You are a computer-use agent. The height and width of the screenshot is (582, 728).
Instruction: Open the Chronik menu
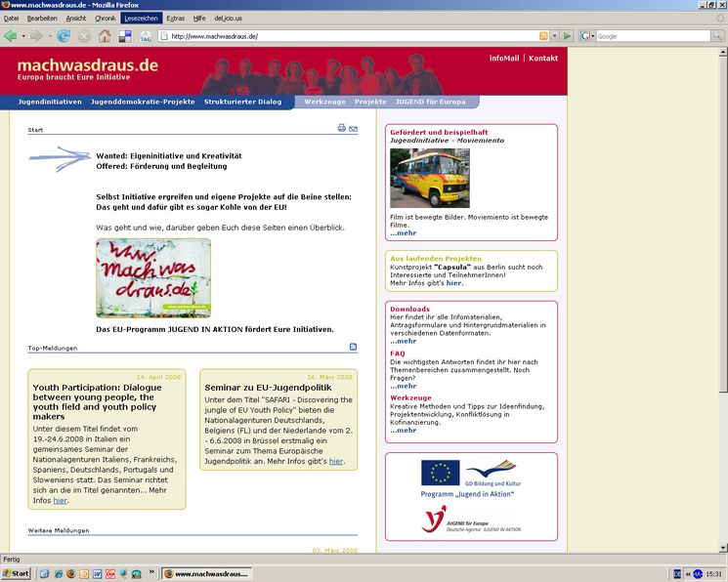(x=106, y=19)
